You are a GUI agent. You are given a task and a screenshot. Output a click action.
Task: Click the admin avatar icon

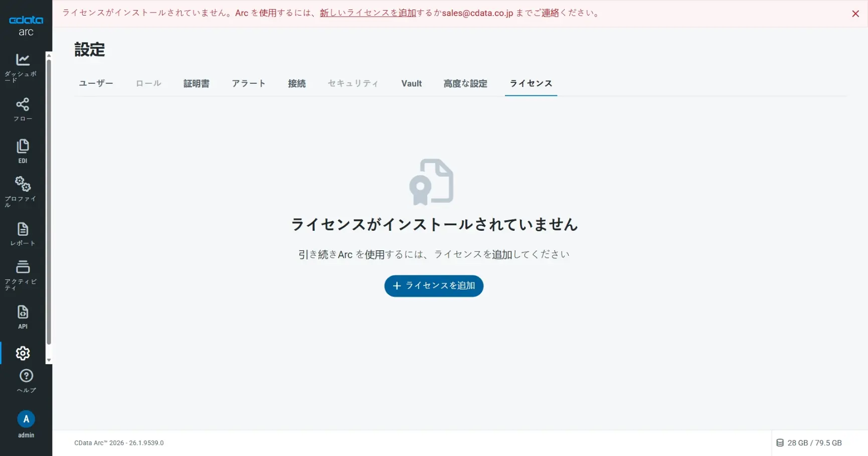(26, 418)
